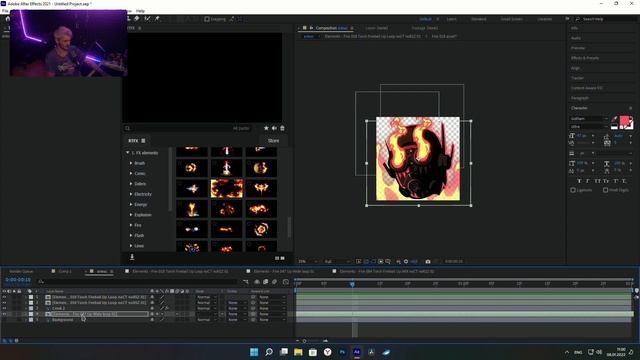640x360 pixels.
Task: Open After Effects from the taskbar
Action: point(357,352)
